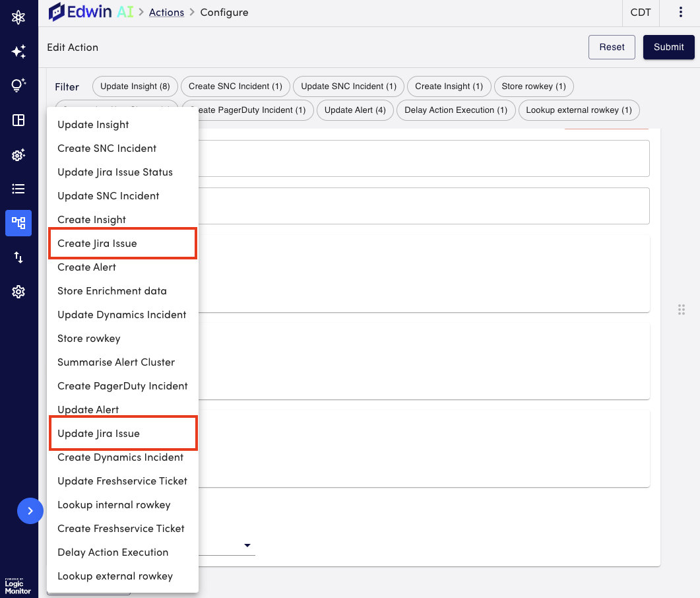Screen dimensions: 700x598
Task: Select Update Alert menu option
Action: coord(122,409)
